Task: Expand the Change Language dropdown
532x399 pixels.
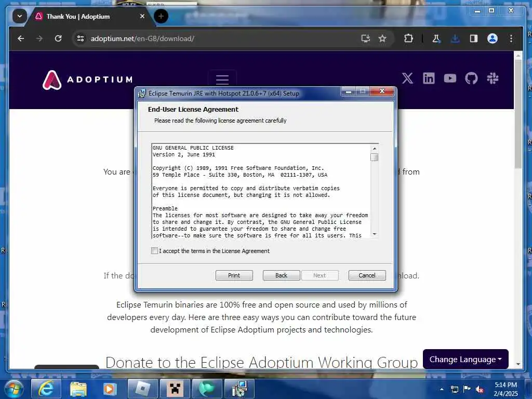Action: 465,359
